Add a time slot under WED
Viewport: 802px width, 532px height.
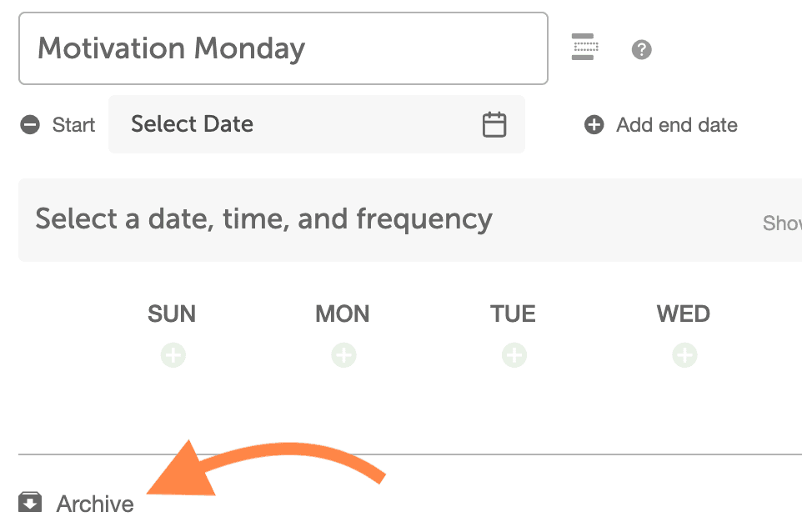pyautogui.click(x=684, y=355)
